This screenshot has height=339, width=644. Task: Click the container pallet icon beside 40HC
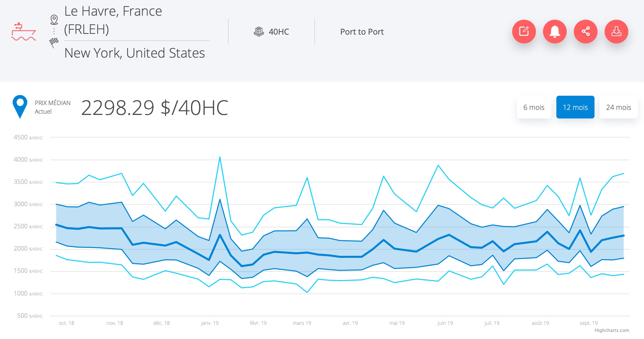(x=259, y=32)
